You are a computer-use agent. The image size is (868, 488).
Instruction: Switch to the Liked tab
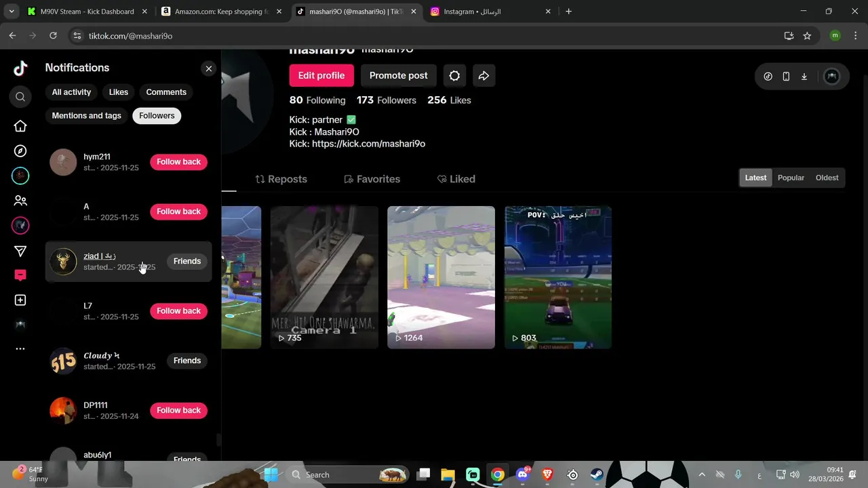[456, 179]
